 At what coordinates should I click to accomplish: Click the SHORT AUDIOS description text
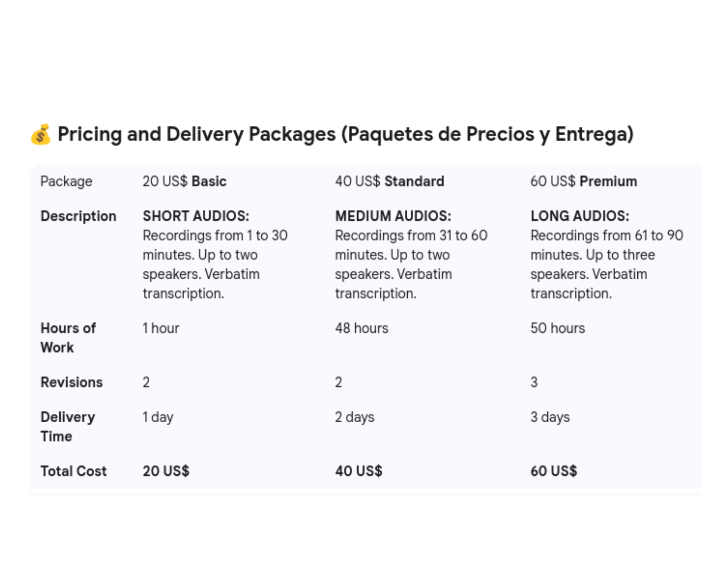tap(215, 255)
